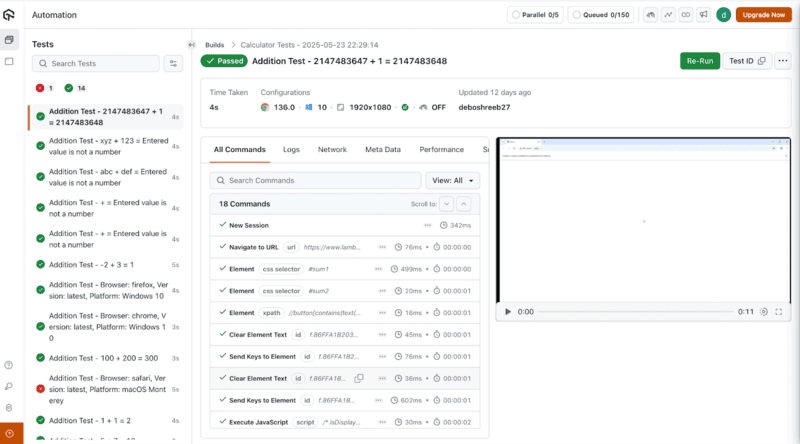Open options dots for Navigate to URL command
This screenshot has width=800, height=444.
point(382,247)
